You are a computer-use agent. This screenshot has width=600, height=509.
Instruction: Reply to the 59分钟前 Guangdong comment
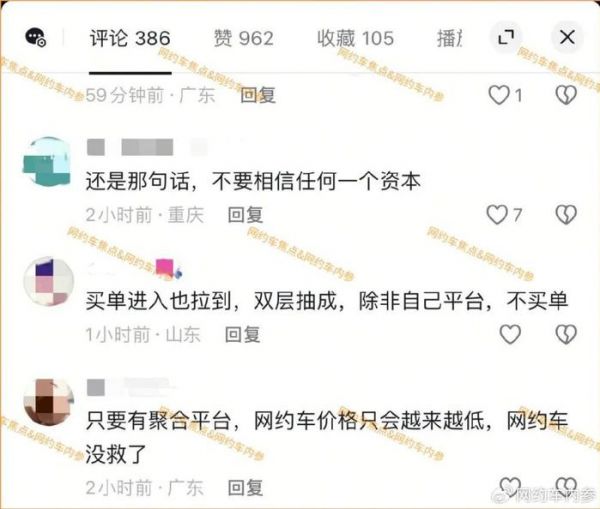258,95
